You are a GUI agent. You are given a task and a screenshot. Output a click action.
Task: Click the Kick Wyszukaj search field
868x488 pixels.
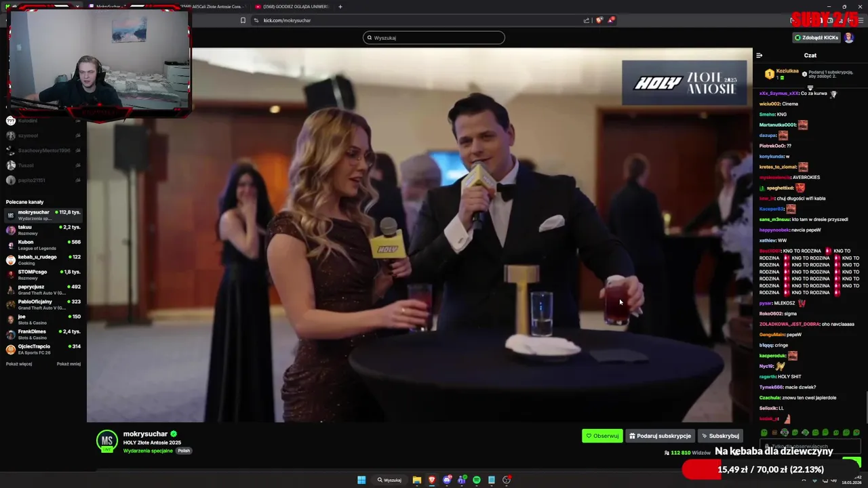point(434,38)
